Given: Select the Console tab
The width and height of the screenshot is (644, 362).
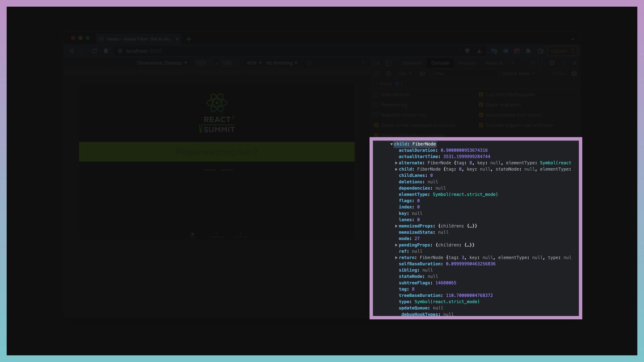Looking at the screenshot, I should pyautogui.click(x=440, y=63).
